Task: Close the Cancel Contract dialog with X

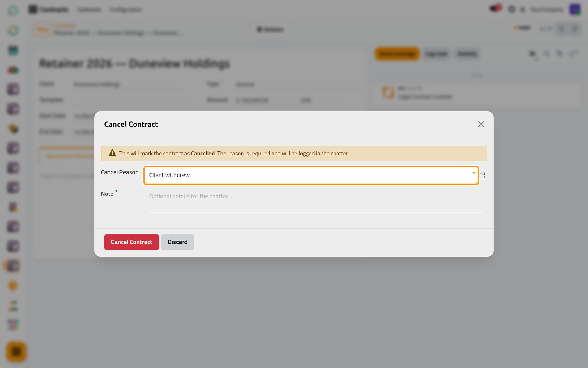Action: 481,124
